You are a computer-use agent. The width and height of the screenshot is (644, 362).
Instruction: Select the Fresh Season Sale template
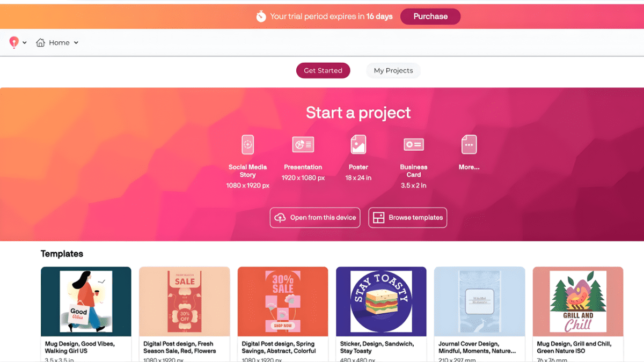(x=185, y=301)
